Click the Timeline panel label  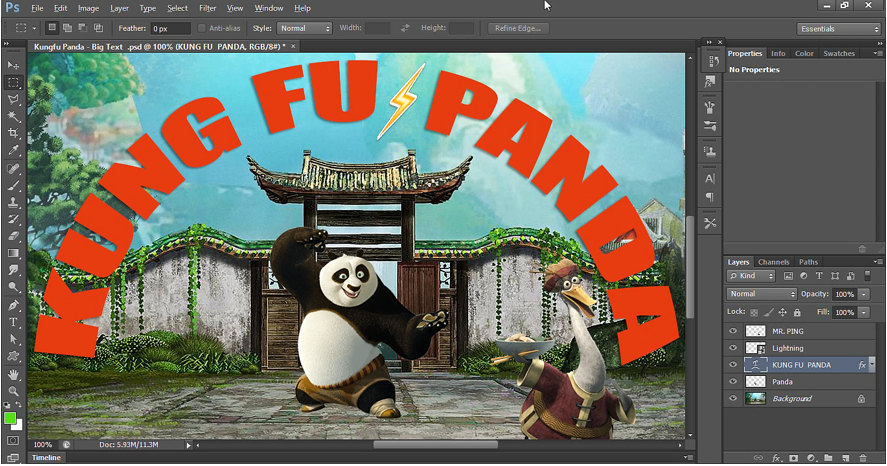coord(45,457)
